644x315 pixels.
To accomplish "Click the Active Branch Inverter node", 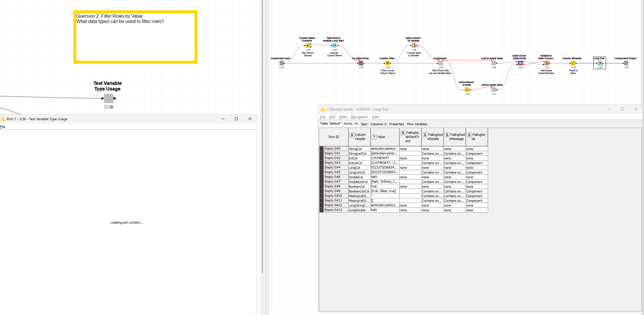I will [467, 90].
